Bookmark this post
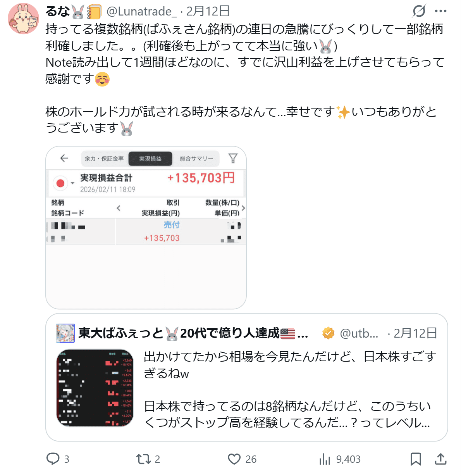This screenshot has height=476, width=461. tap(416, 459)
